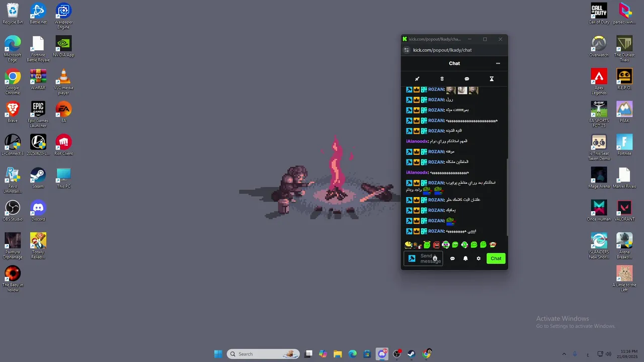
Task: Click the site info icon in address bar
Action: (x=407, y=50)
